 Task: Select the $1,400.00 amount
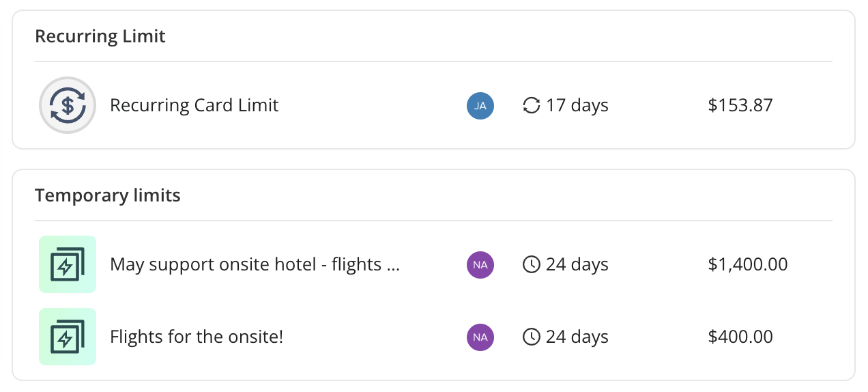(x=748, y=264)
